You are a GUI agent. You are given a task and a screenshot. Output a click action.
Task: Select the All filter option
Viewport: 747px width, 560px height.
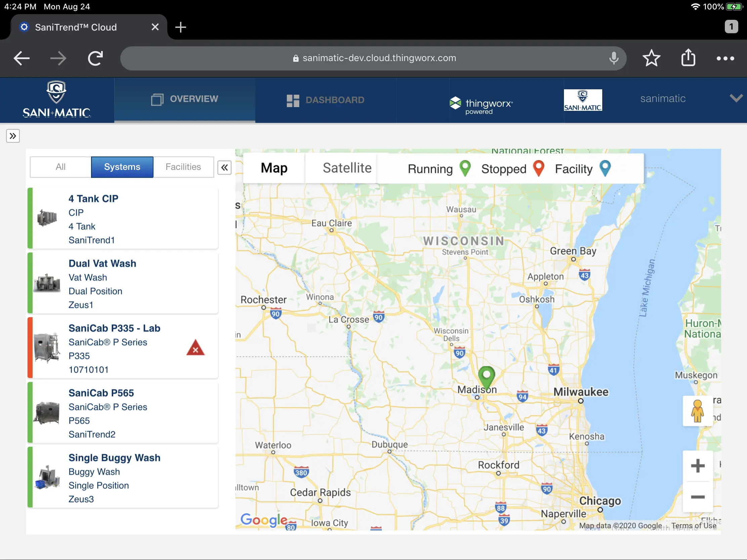coord(60,167)
